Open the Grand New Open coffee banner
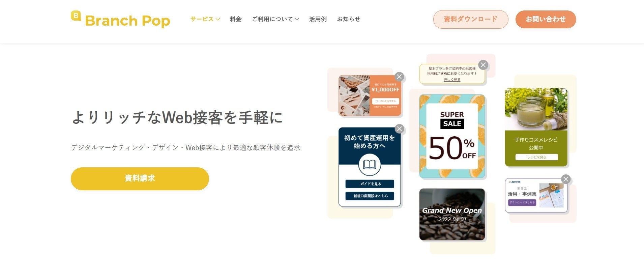Viewport: 644px width, 277px height. pos(452,214)
